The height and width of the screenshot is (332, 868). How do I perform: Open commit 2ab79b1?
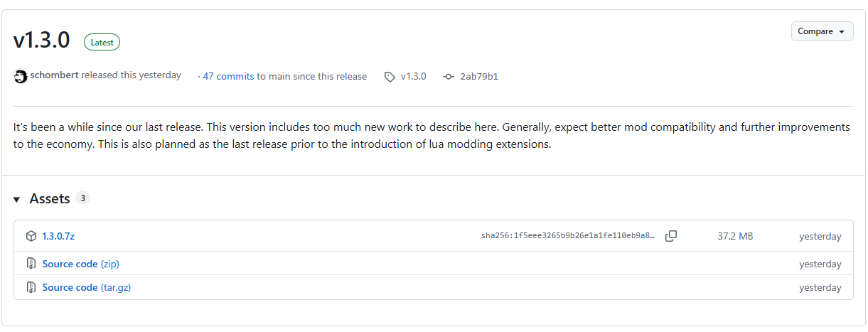click(x=479, y=76)
